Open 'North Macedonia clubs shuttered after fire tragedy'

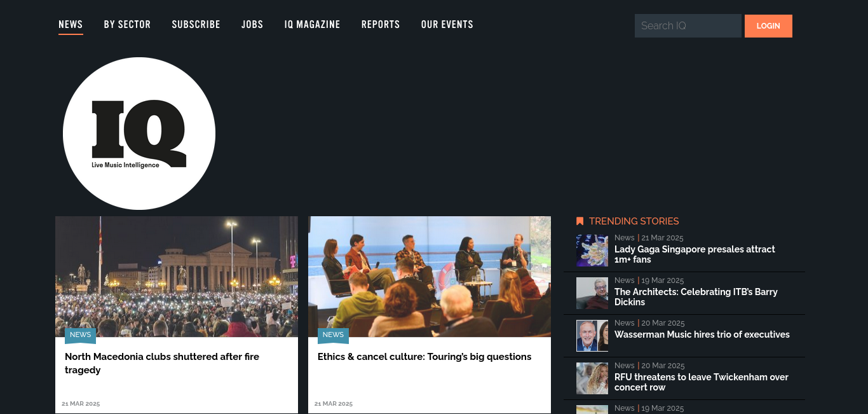[x=162, y=363]
